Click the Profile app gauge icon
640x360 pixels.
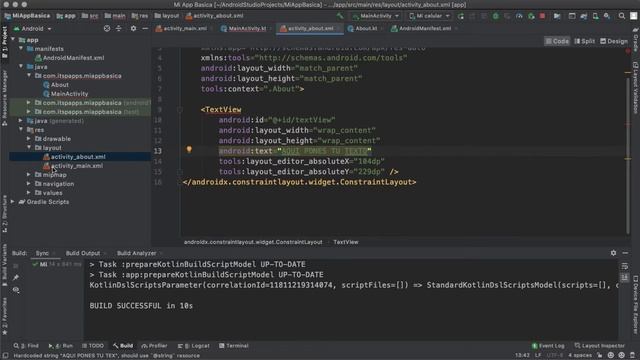(x=519, y=16)
